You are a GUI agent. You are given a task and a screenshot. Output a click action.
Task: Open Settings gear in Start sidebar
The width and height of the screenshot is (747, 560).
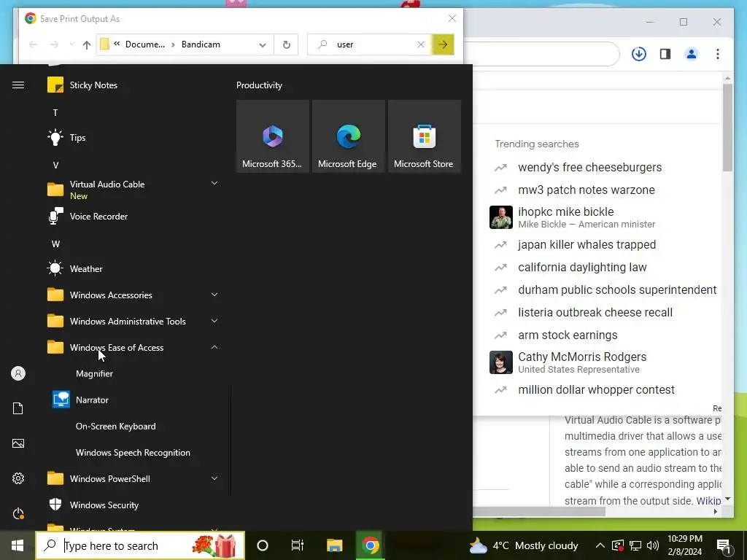(18, 478)
